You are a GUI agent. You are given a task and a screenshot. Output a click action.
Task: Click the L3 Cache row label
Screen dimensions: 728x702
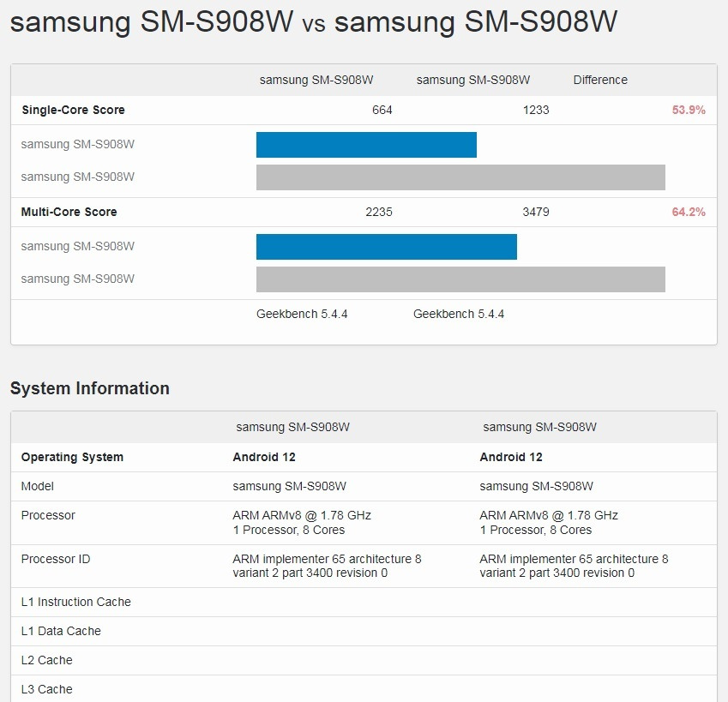pos(46,689)
